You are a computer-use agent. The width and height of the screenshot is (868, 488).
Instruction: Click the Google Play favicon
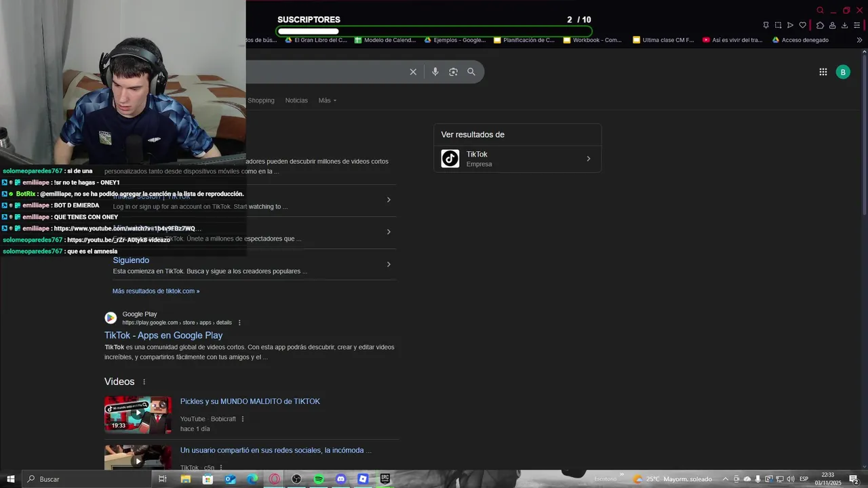tap(111, 318)
